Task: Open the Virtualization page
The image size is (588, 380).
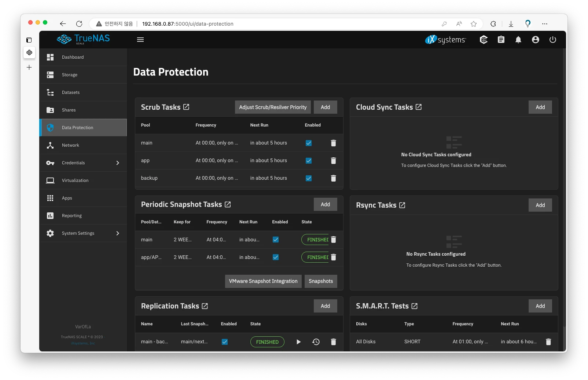Action: (75, 180)
